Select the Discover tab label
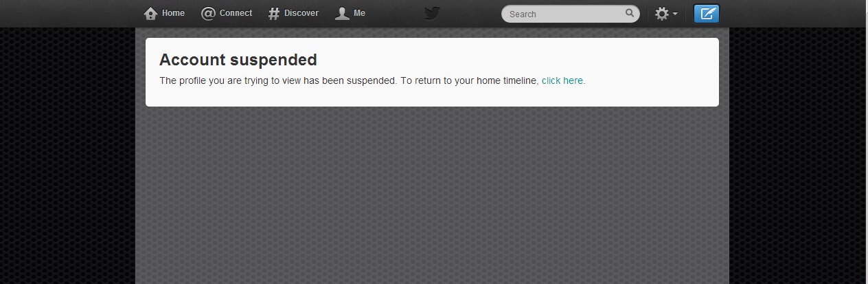 point(301,13)
